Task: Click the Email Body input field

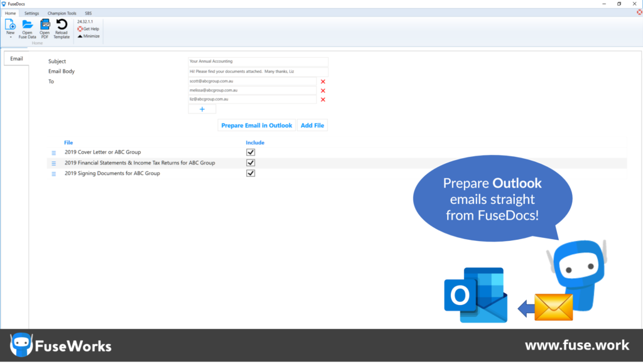Action: [x=258, y=72]
